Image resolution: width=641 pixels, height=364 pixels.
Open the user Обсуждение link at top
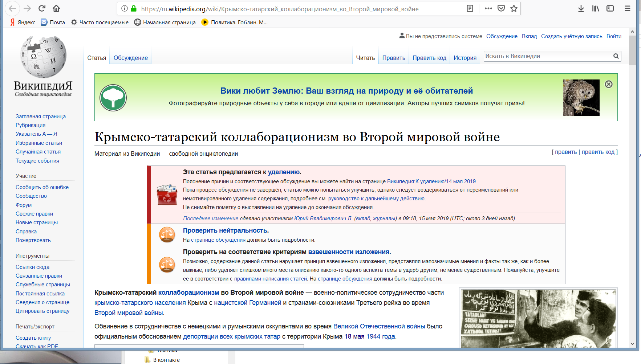pos(502,36)
